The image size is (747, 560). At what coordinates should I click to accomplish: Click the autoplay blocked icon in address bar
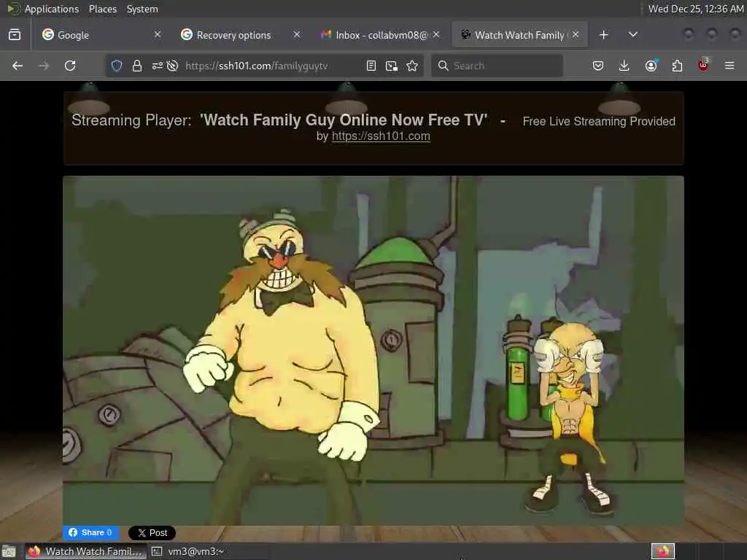[172, 66]
